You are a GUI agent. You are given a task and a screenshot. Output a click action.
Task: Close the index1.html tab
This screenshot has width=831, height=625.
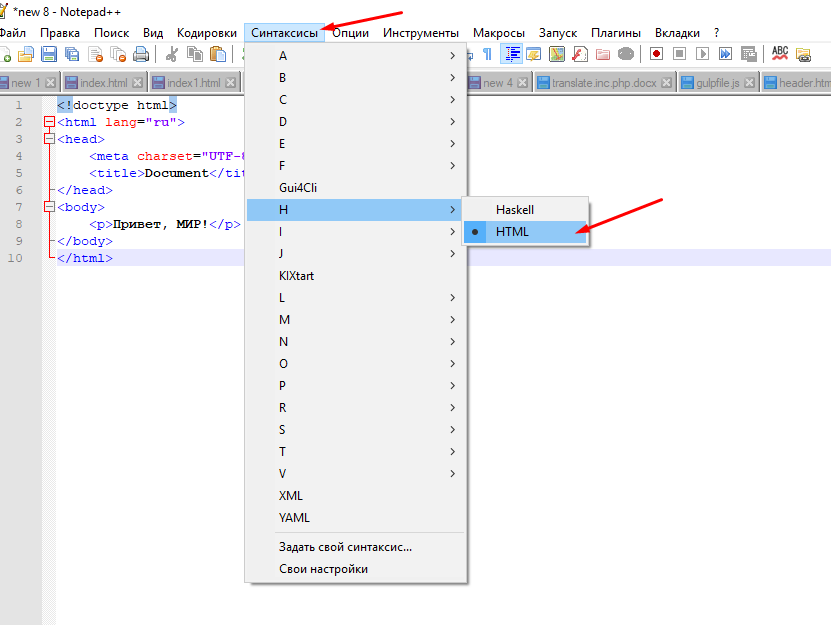click(231, 83)
